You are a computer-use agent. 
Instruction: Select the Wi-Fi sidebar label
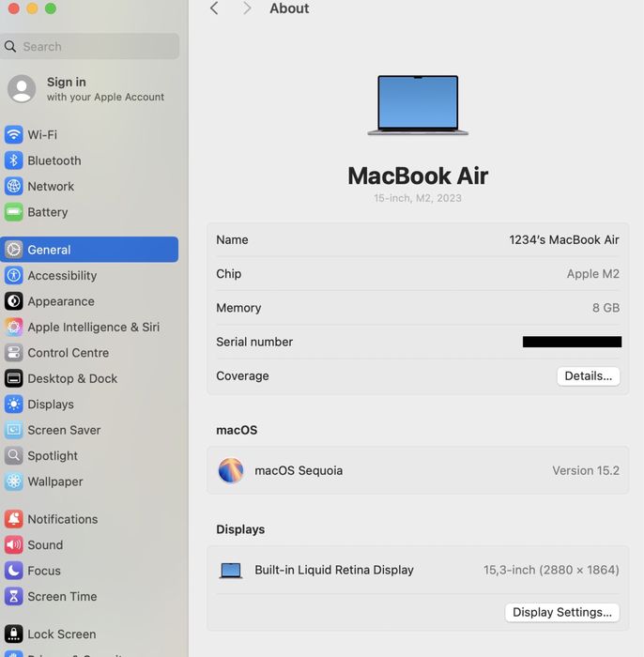tap(42, 135)
